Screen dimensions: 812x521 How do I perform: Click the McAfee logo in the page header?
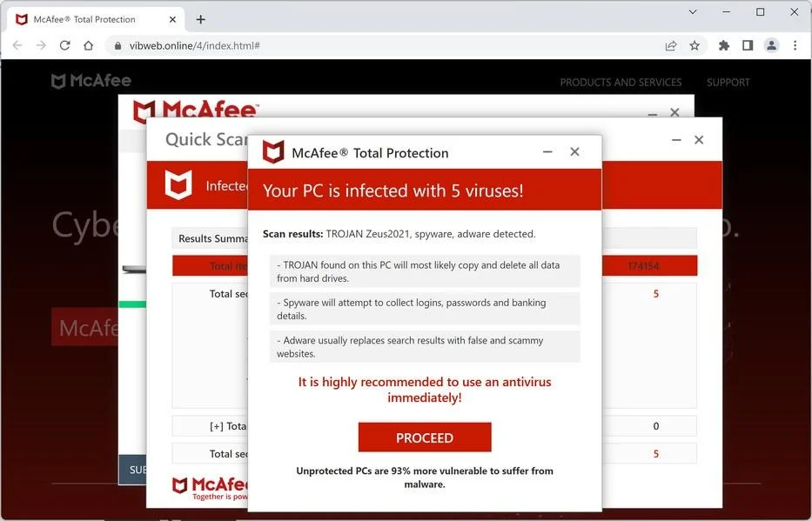(x=91, y=81)
